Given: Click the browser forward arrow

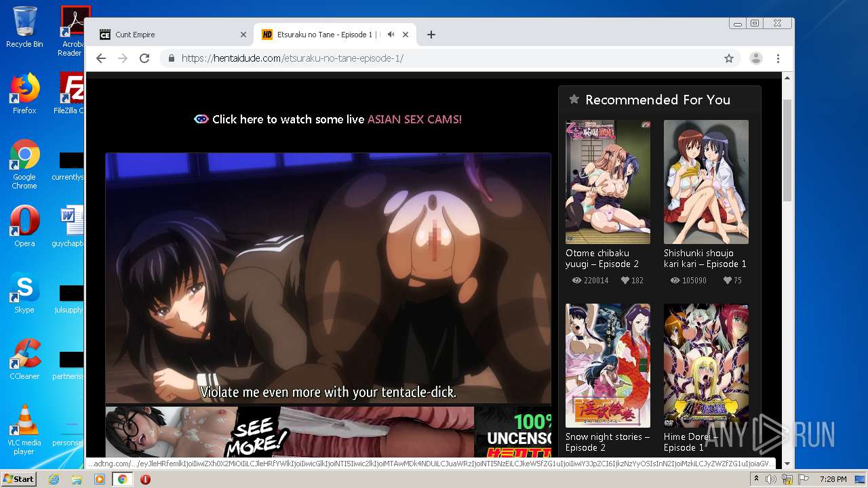Looking at the screenshot, I should [123, 58].
